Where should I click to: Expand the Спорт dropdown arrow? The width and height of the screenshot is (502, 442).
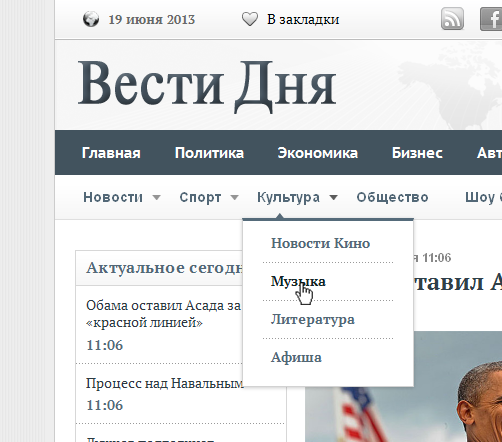(234, 198)
